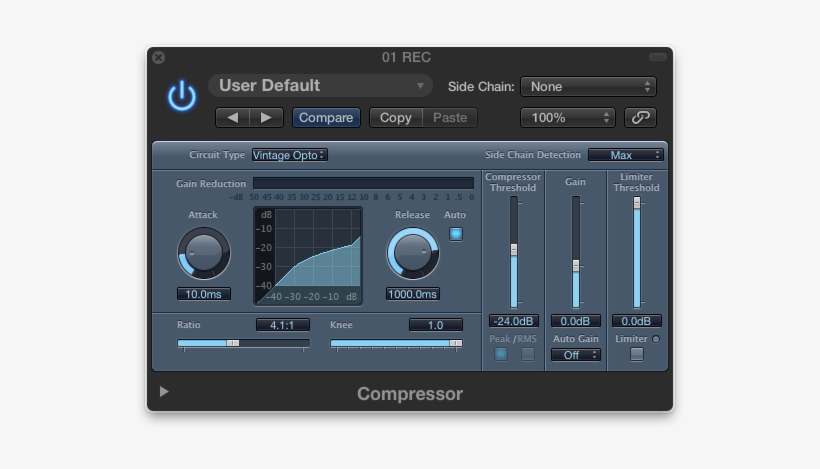820x469 pixels.
Task: Select RMS detection mode button
Action: coord(528,354)
